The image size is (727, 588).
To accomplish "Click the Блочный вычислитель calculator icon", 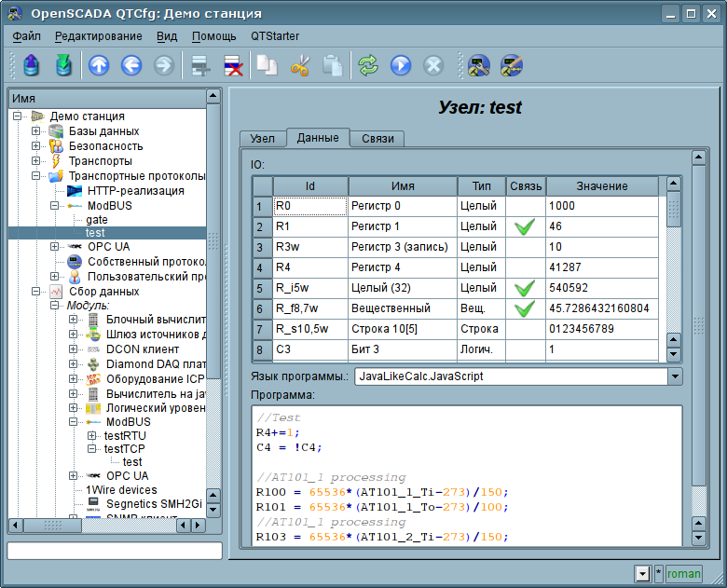I will 93,320.
